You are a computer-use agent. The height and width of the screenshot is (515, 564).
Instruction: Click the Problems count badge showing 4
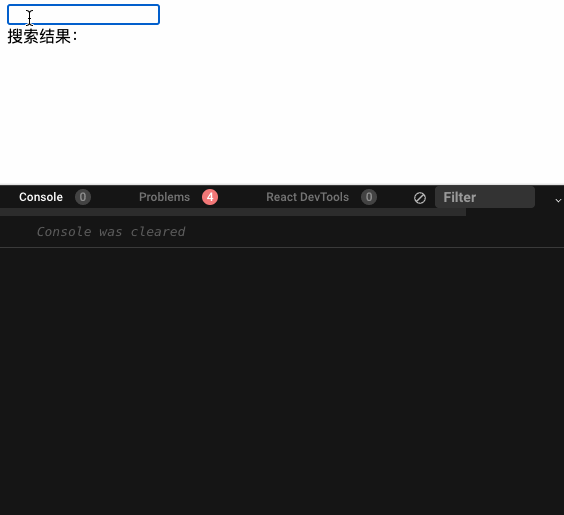[x=210, y=197]
